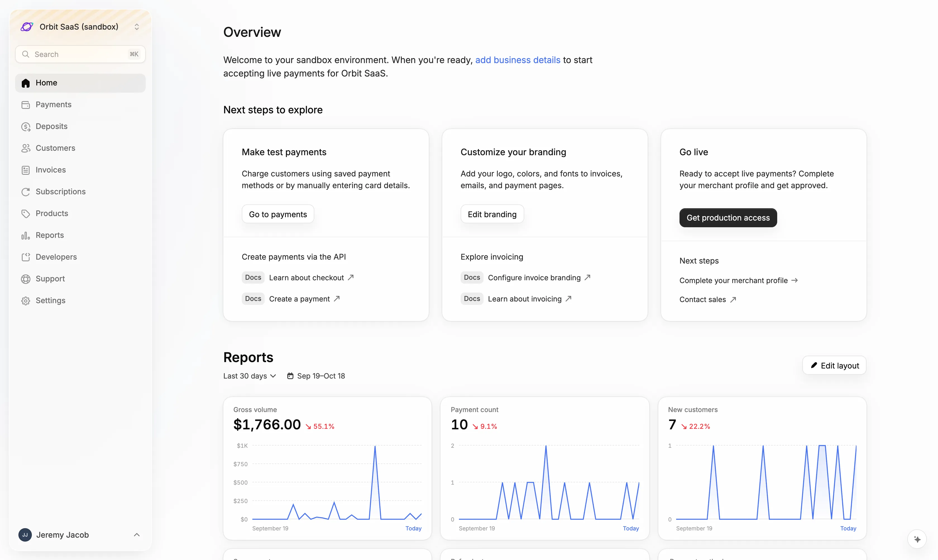
Task: Click the magnifier icon in the search box
Action: pyautogui.click(x=26, y=54)
